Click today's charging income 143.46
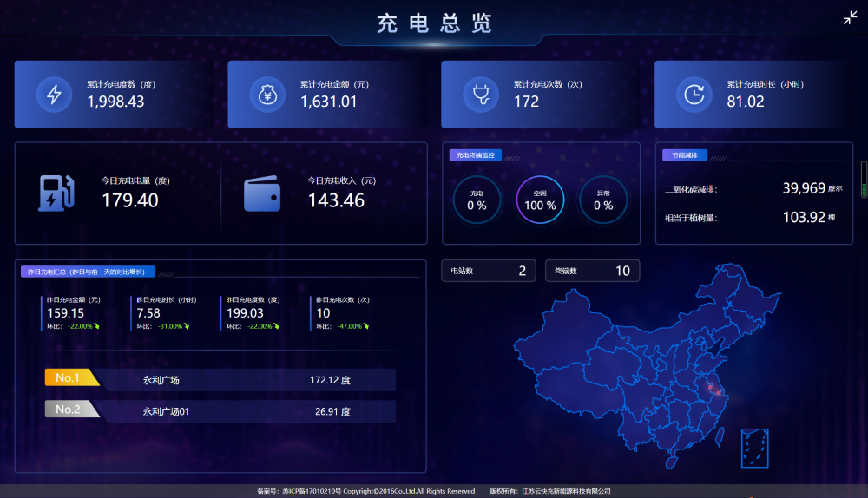Image resolution: width=868 pixels, height=498 pixels. (337, 200)
